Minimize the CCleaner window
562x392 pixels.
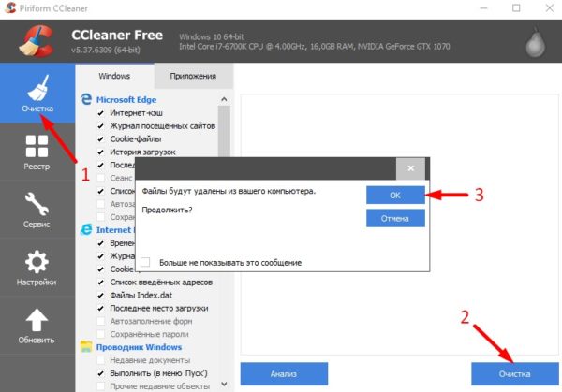pyautogui.click(x=483, y=7)
